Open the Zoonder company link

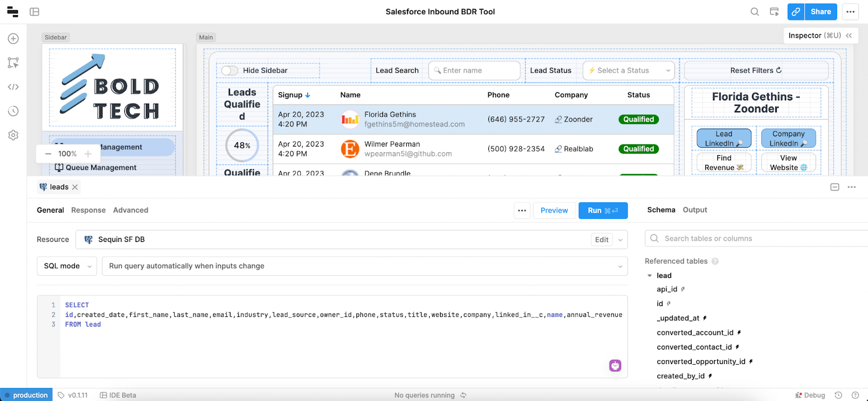point(573,119)
